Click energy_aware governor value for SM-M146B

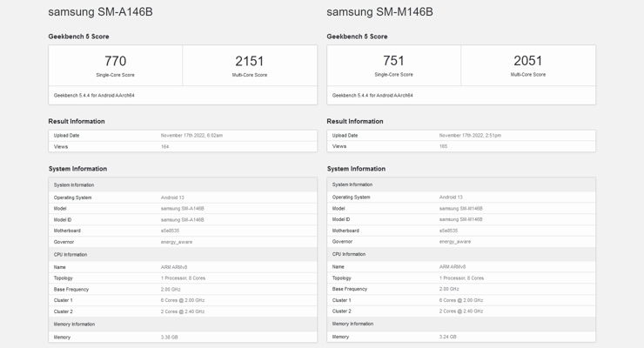455,241
